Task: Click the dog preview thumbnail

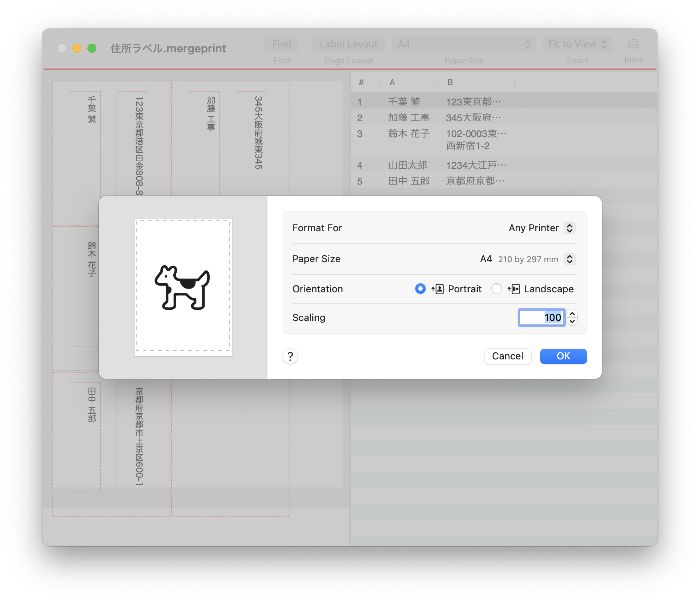Action: (183, 287)
